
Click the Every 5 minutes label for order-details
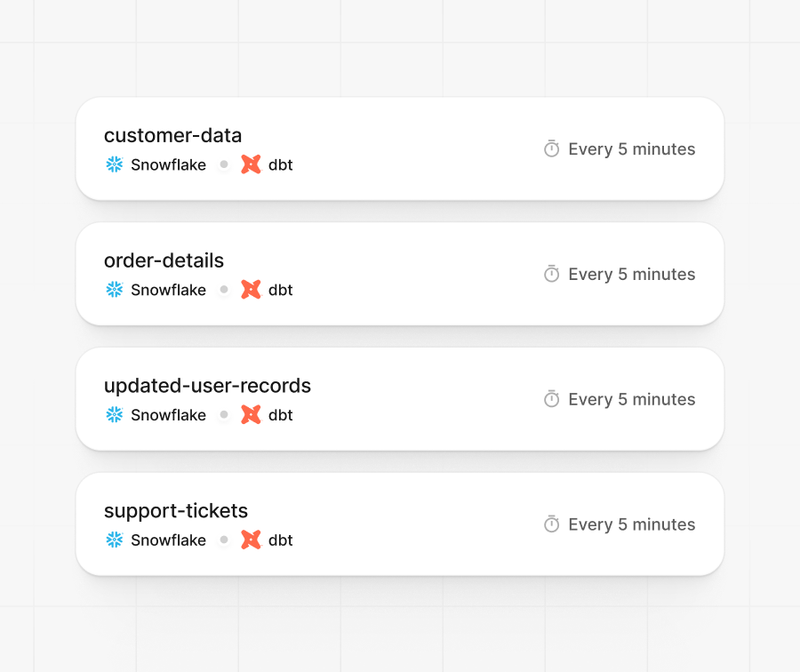click(632, 274)
